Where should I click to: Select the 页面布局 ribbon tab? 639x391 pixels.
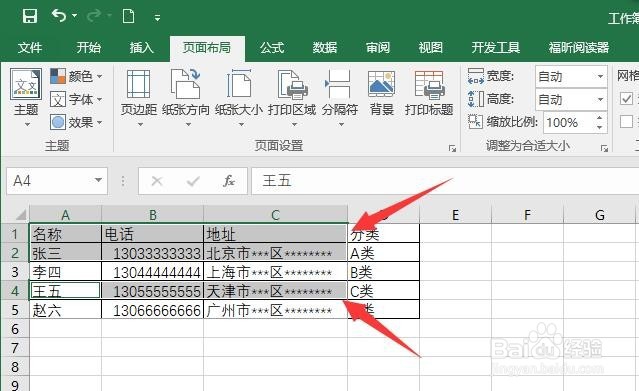point(207,48)
